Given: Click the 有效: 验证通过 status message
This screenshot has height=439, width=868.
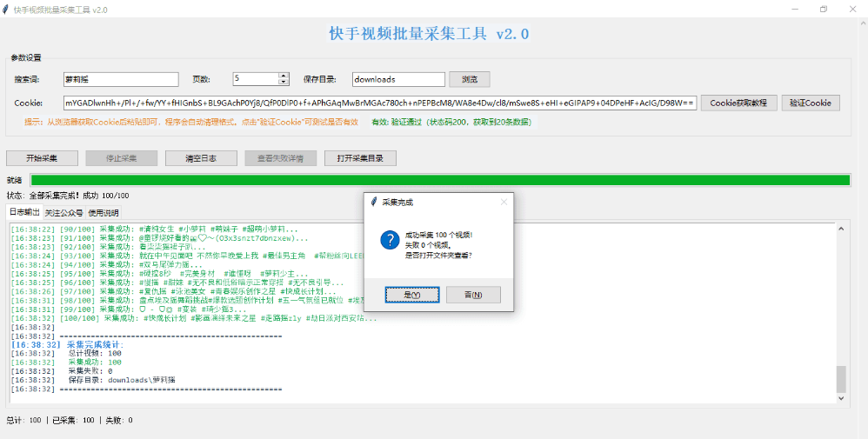Looking at the screenshot, I should [451, 122].
